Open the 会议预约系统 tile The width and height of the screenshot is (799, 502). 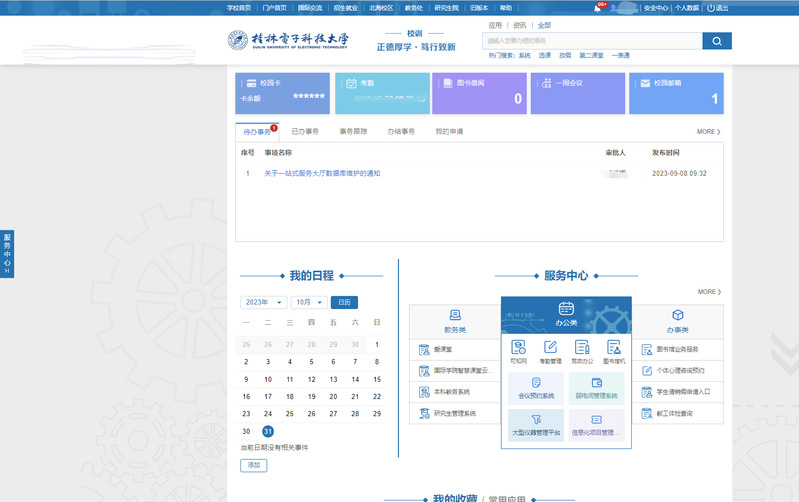tap(537, 388)
